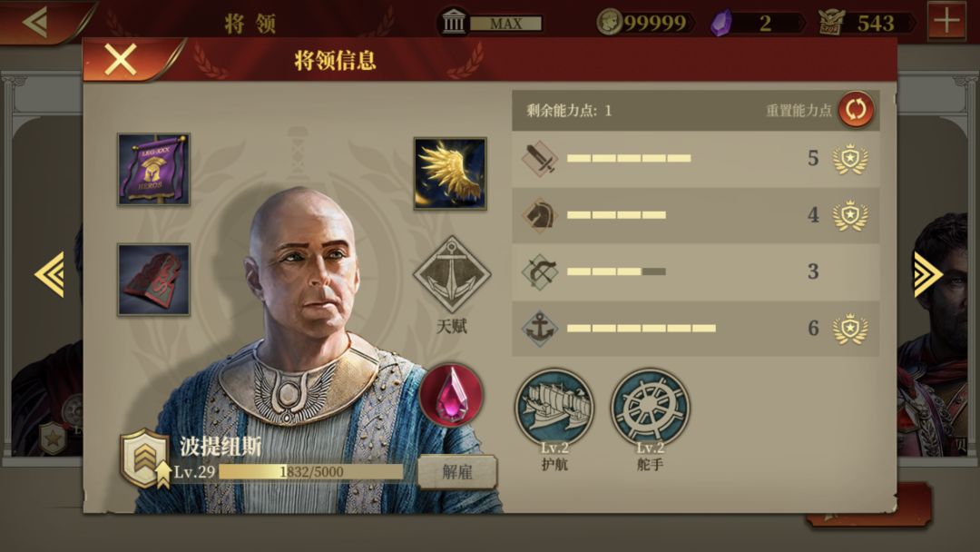
Task: Click the red plus button top right
Action: (946, 22)
